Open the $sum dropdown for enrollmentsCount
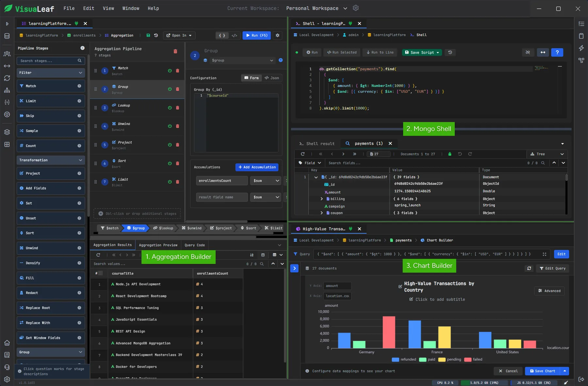 click(x=266, y=181)
